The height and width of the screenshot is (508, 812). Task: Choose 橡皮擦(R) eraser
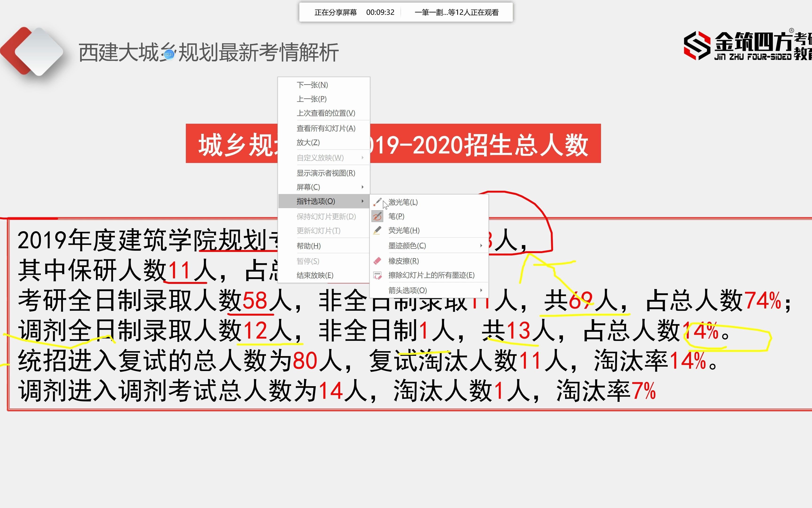429,261
